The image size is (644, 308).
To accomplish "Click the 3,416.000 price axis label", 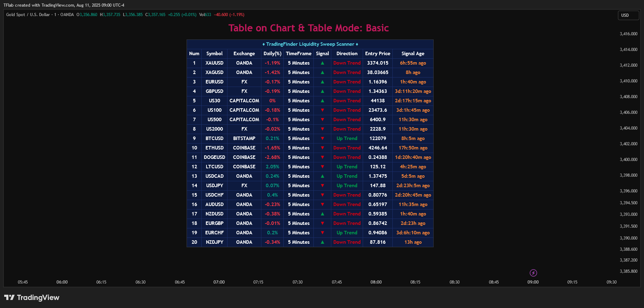I will click(629, 34).
